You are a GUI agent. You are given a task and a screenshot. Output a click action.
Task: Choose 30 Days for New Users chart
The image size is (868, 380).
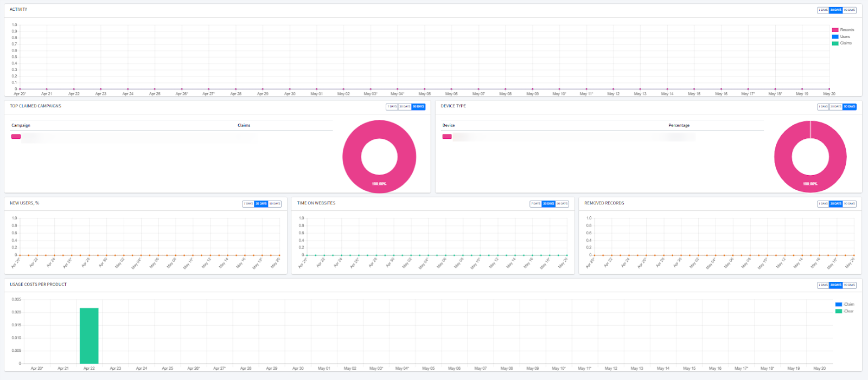(261, 204)
